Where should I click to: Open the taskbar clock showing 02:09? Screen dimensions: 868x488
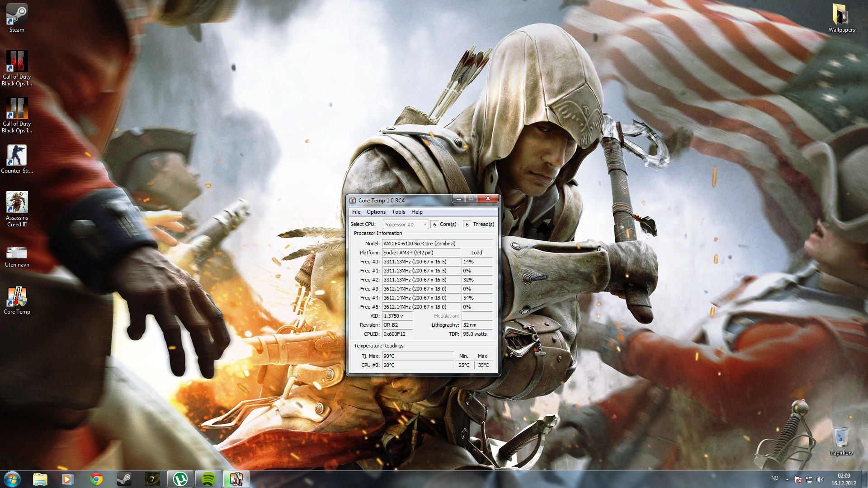844,479
